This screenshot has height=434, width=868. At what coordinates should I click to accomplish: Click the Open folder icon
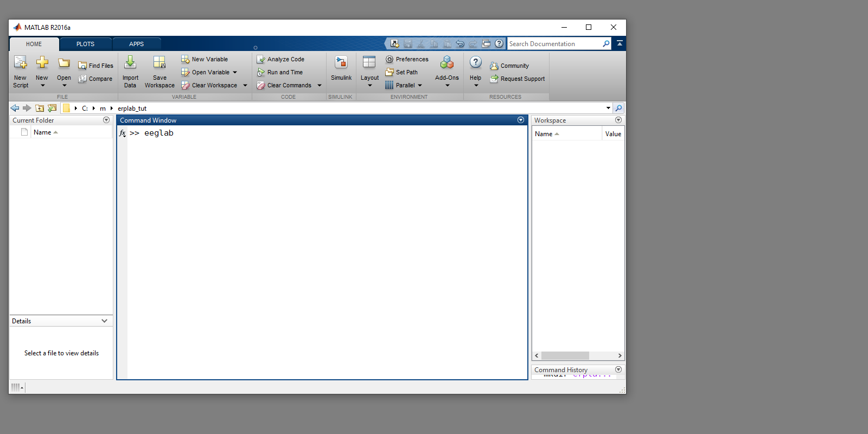click(64, 63)
